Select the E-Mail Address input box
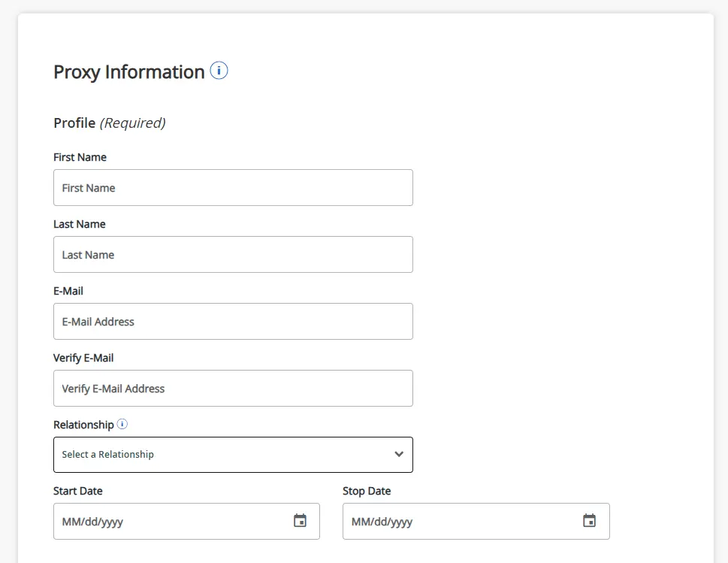 233,321
